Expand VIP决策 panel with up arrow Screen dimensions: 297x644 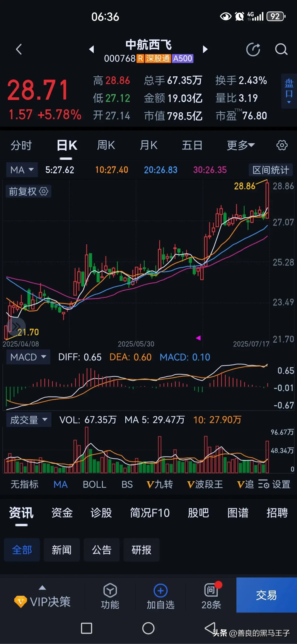[x=43, y=587]
